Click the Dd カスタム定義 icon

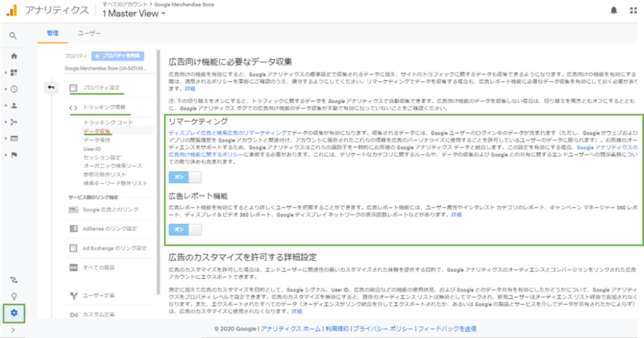74,315
